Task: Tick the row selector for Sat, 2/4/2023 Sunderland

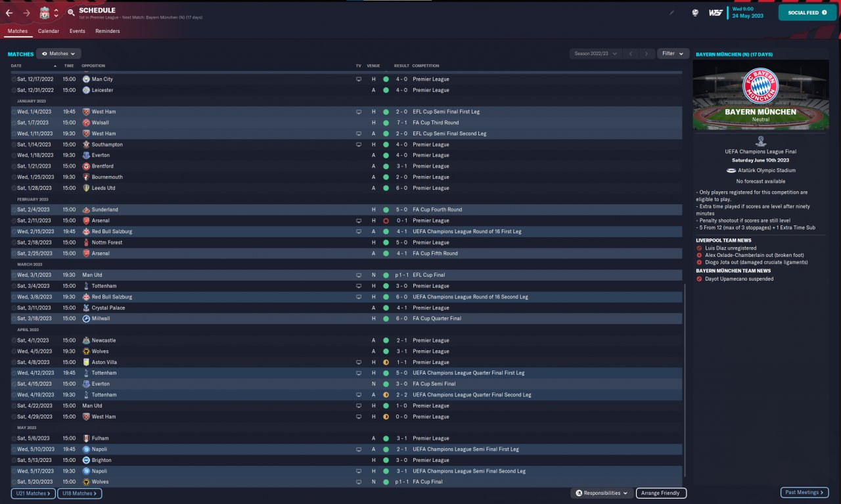Action: pos(14,210)
